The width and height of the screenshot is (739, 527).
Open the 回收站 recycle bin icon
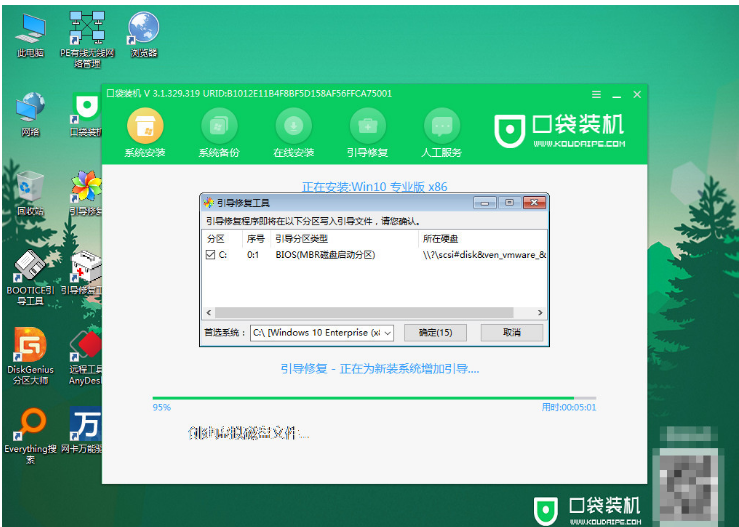tap(31, 193)
